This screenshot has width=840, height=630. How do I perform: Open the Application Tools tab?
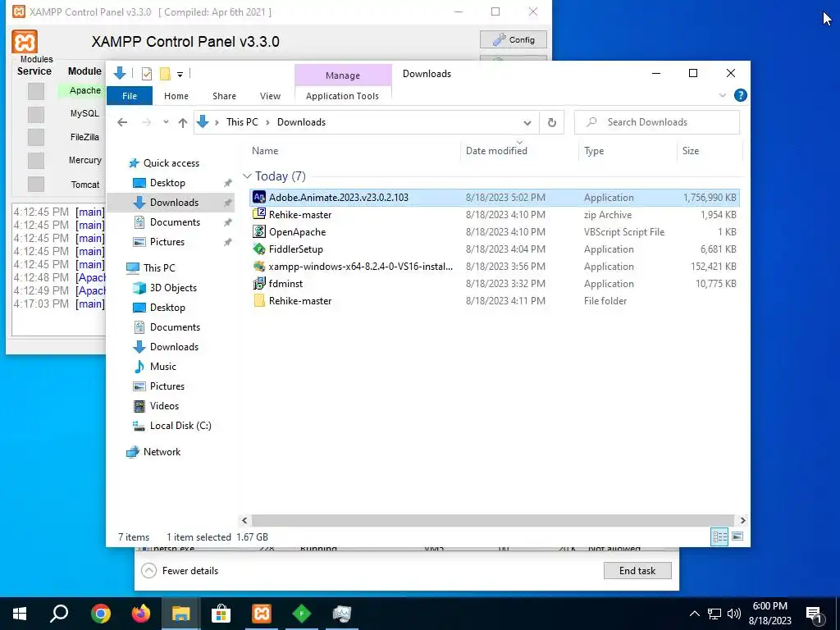(342, 96)
